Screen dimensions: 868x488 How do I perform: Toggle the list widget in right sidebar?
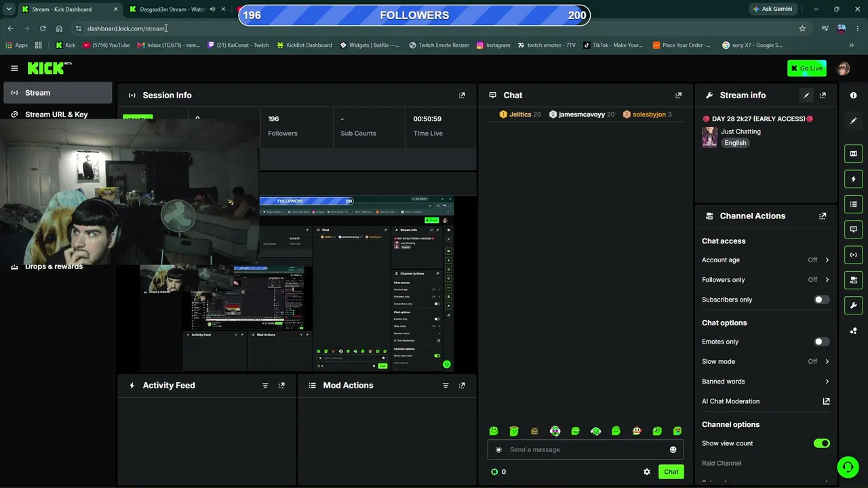pyautogui.click(x=853, y=204)
